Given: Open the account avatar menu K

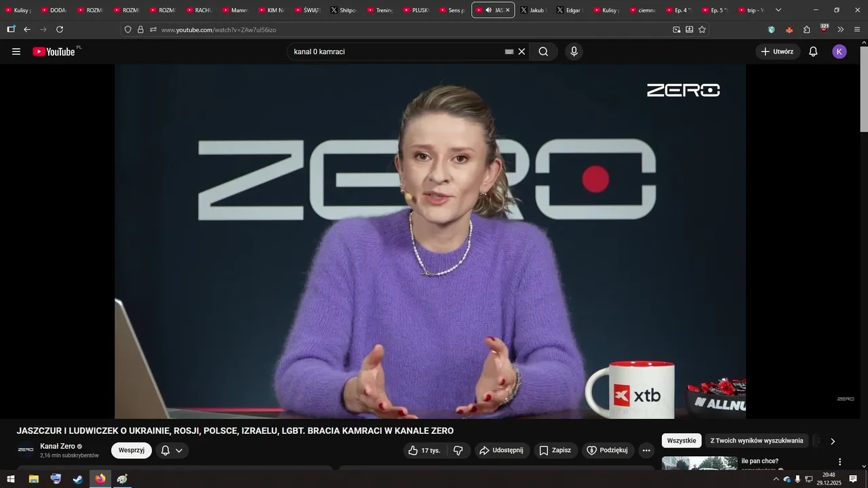Looking at the screenshot, I should pyautogui.click(x=840, y=52).
